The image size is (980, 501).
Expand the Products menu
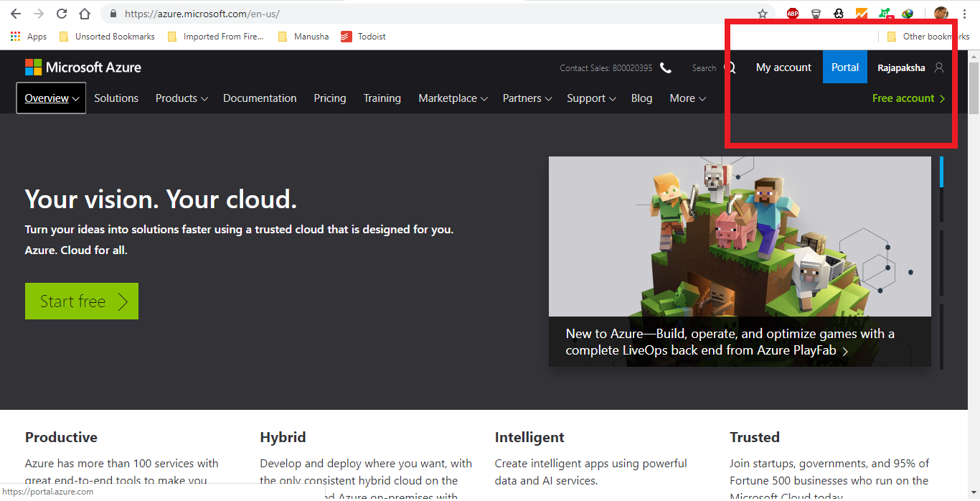click(182, 98)
